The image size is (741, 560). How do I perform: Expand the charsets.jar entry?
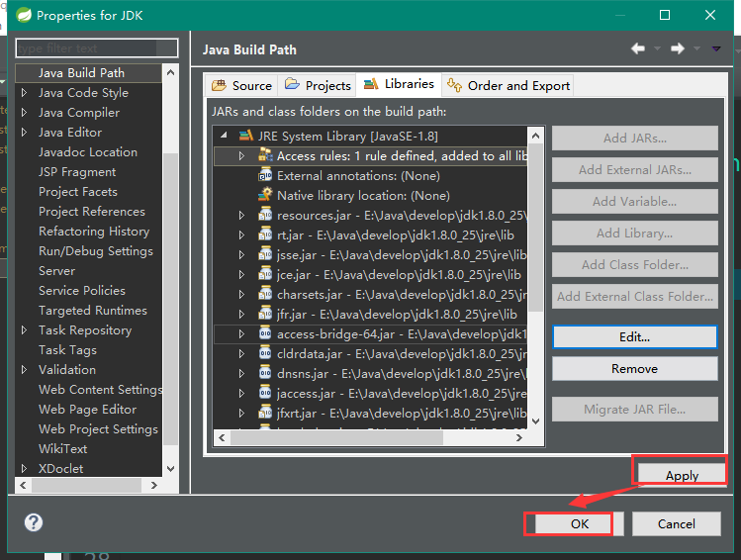point(241,295)
